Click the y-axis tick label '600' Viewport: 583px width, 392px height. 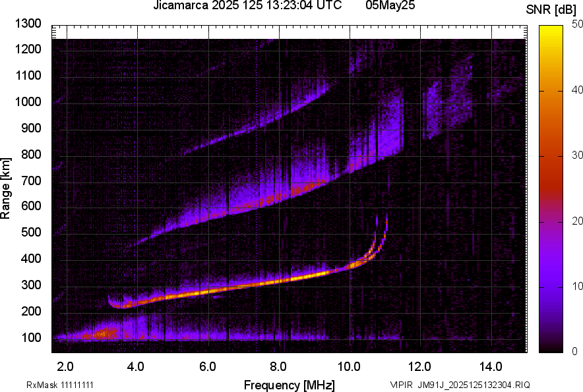31,206
